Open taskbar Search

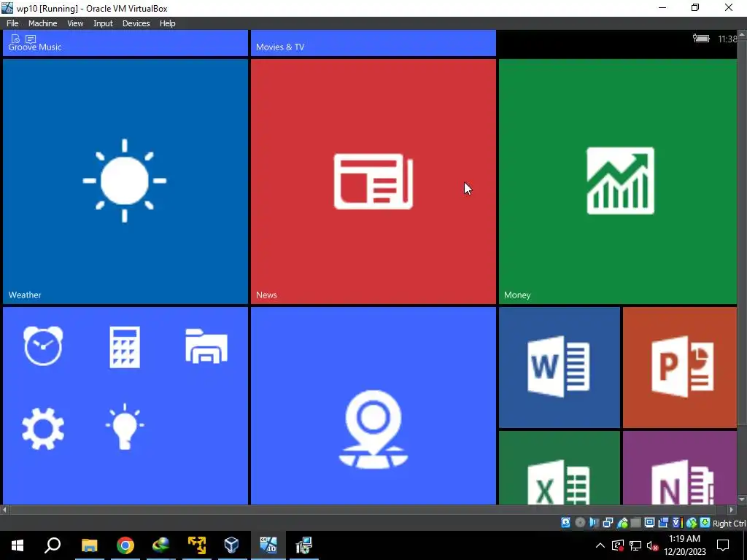pyautogui.click(x=53, y=545)
